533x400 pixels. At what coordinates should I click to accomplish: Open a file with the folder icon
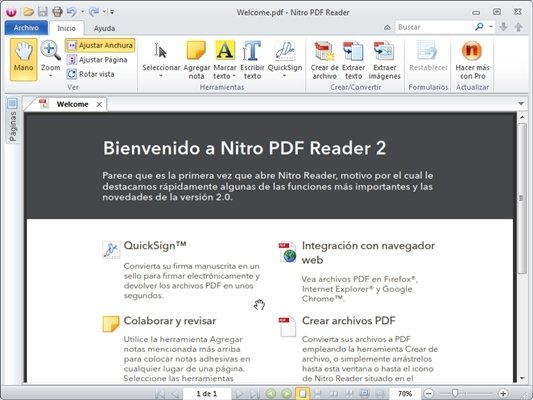(x=29, y=12)
